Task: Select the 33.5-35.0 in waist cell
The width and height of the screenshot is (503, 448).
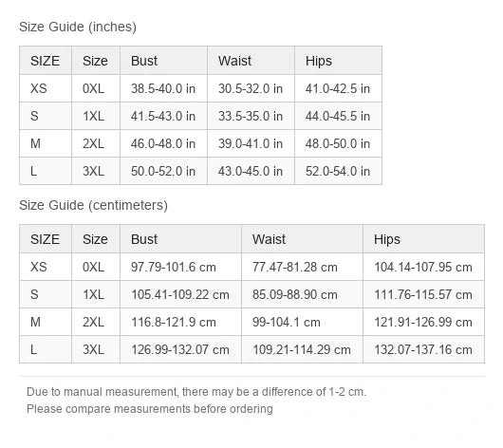Action: (251, 116)
